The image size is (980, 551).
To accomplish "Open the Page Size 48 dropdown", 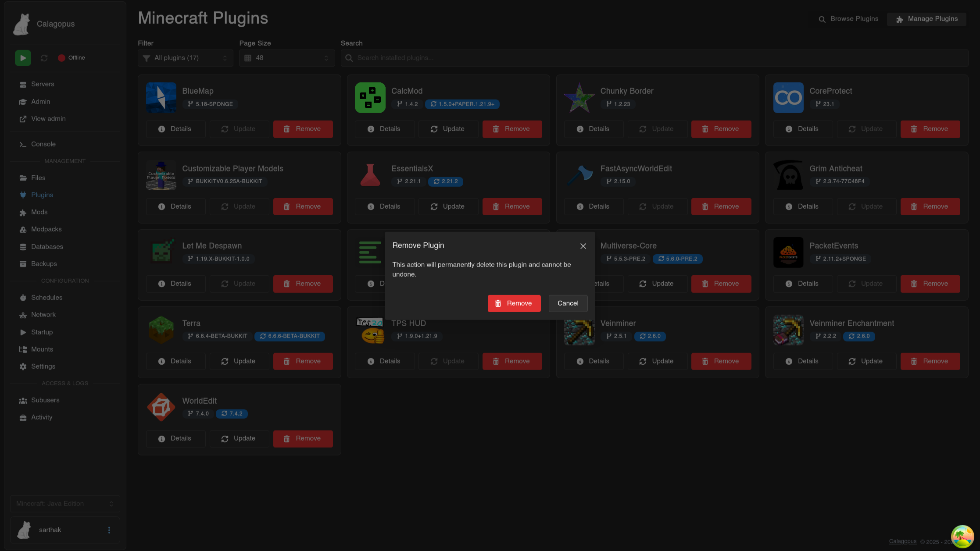I will pyautogui.click(x=287, y=58).
